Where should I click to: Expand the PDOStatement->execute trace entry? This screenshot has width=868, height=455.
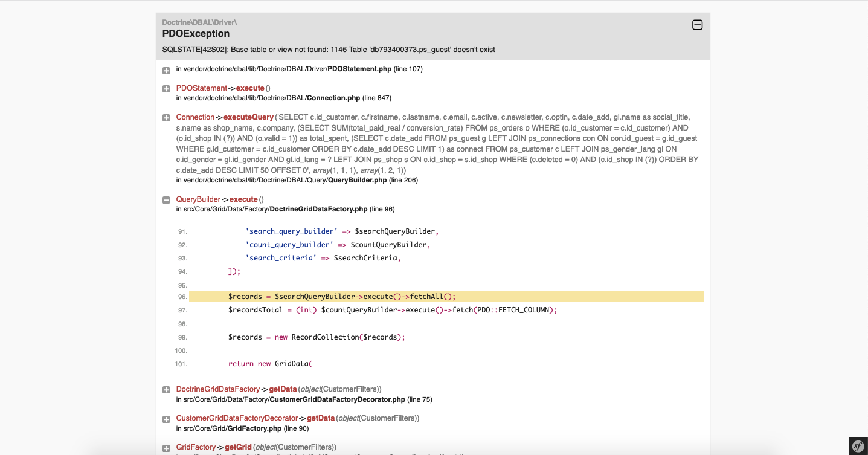[x=166, y=89]
